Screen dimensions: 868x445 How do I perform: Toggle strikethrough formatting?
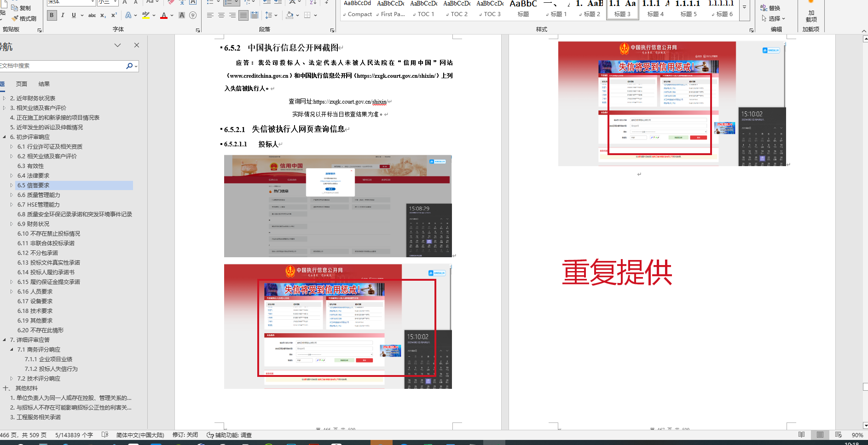tap(92, 15)
